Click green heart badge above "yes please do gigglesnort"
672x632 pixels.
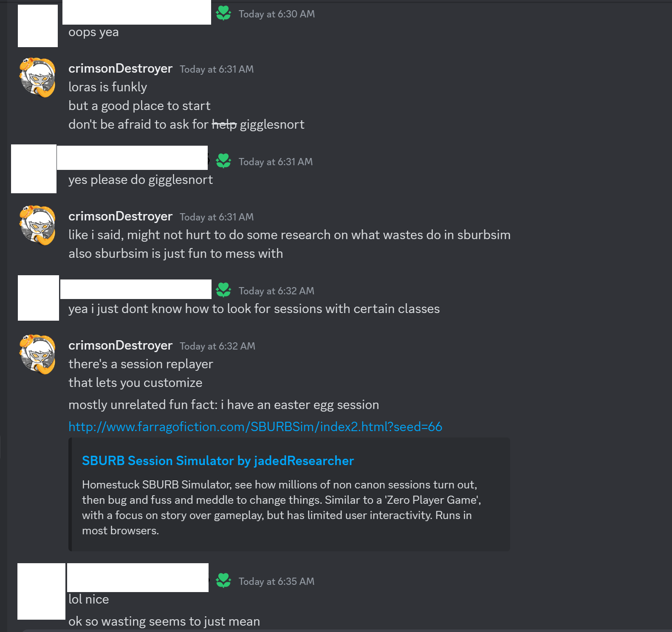[x=223, y=161]
